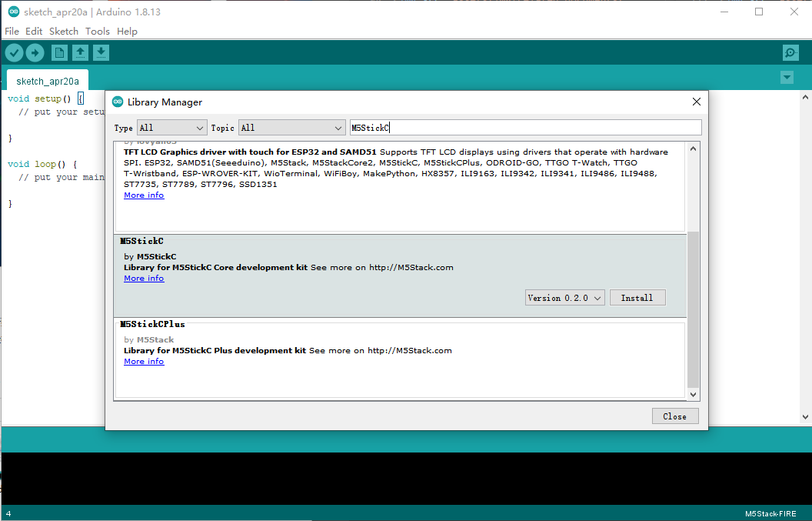Create a new sketch with the New icon
This screenshot has width=812, height=521.
59,52
